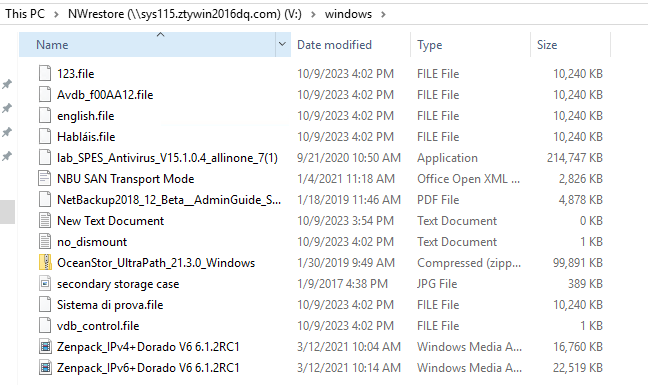The width and height of the screenshot is (648, 385).
Task: Select the secondary storage case JPG icon
Action: pos(45,284)
